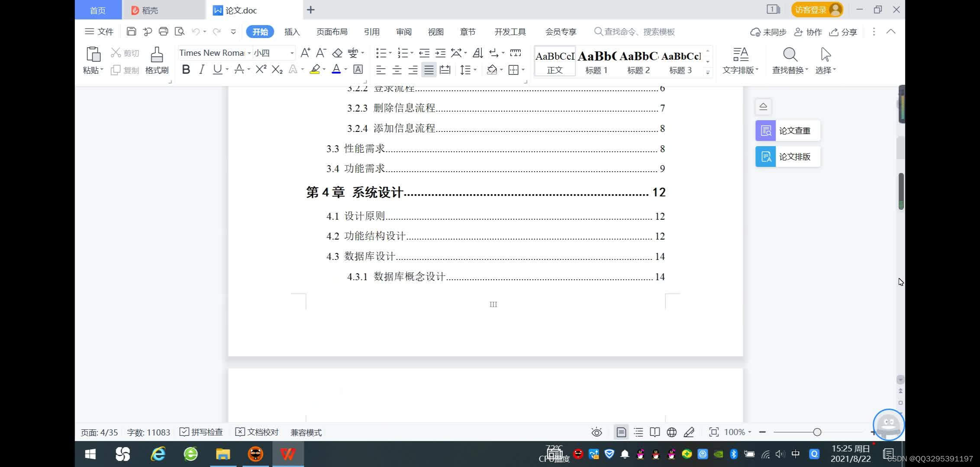The height and width of the screenshot is (467, 980).
Task: Click the Sort icon
Action: click(x=478, y=53)
